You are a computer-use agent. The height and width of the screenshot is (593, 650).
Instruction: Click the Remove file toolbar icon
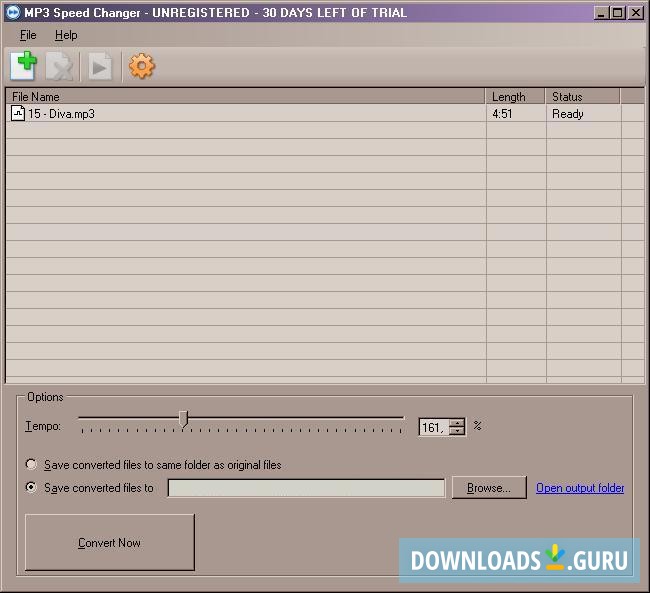60,66
